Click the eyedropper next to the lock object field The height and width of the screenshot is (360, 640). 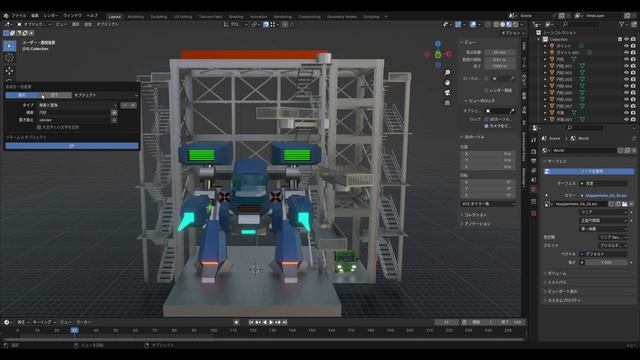point(512,111)
